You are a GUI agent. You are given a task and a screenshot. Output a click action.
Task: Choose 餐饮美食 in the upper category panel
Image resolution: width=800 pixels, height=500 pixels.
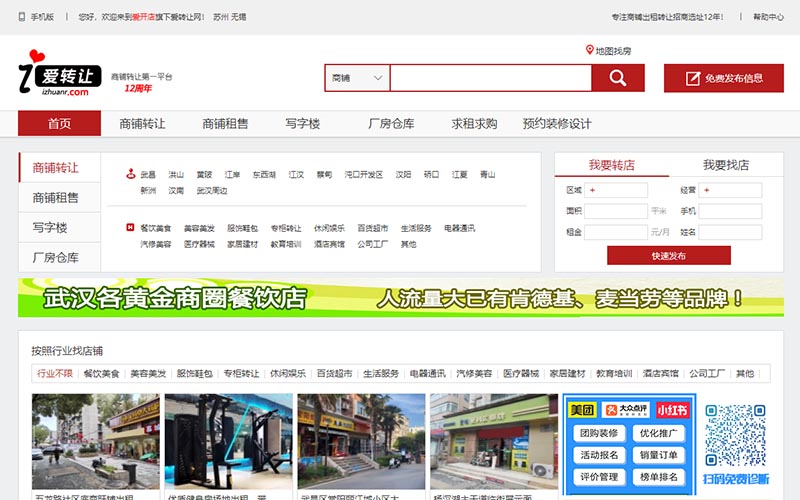156,228
